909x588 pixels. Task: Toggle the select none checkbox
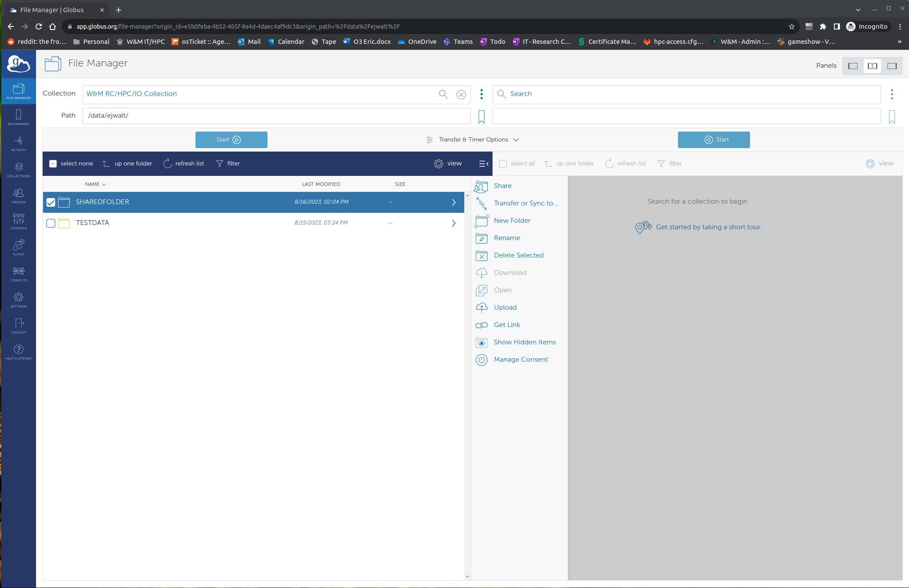click(x=53, y=164)
